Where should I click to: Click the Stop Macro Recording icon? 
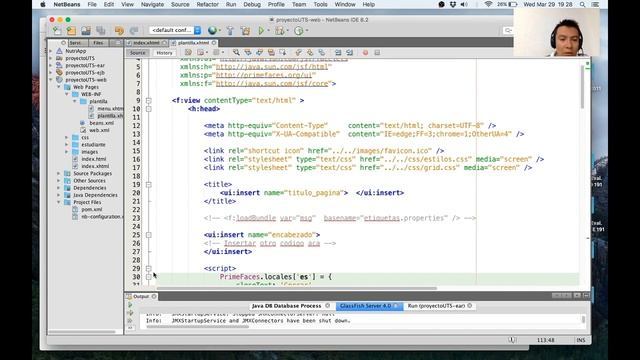(x=377, y=53)
